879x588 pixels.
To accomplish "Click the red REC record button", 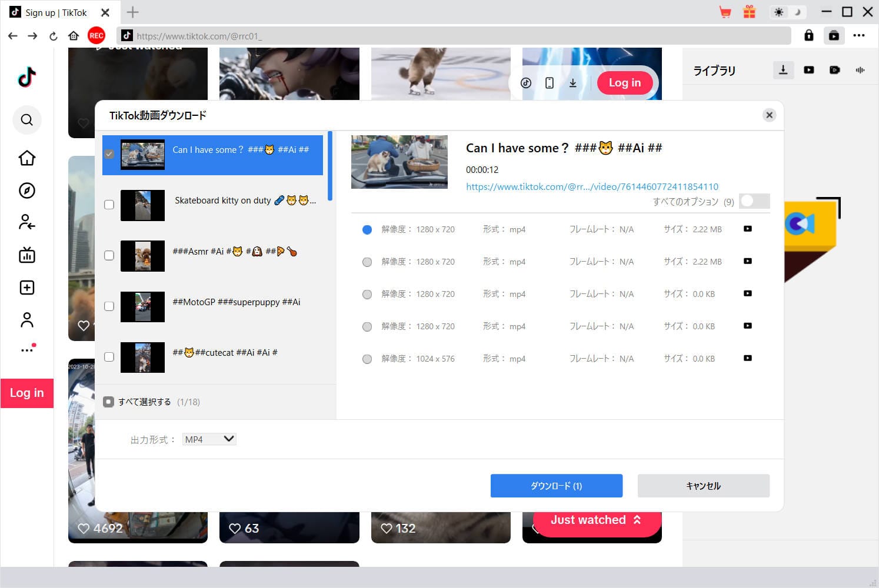I will (x=96, y=36).
